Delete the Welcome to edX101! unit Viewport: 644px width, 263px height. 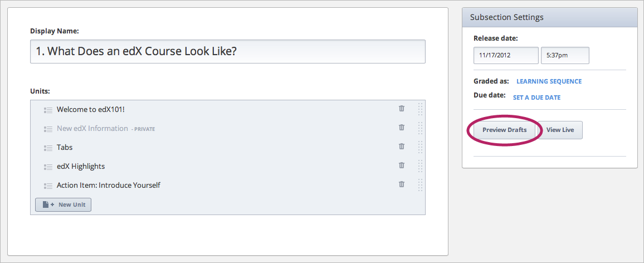click(x=402, y=109)
